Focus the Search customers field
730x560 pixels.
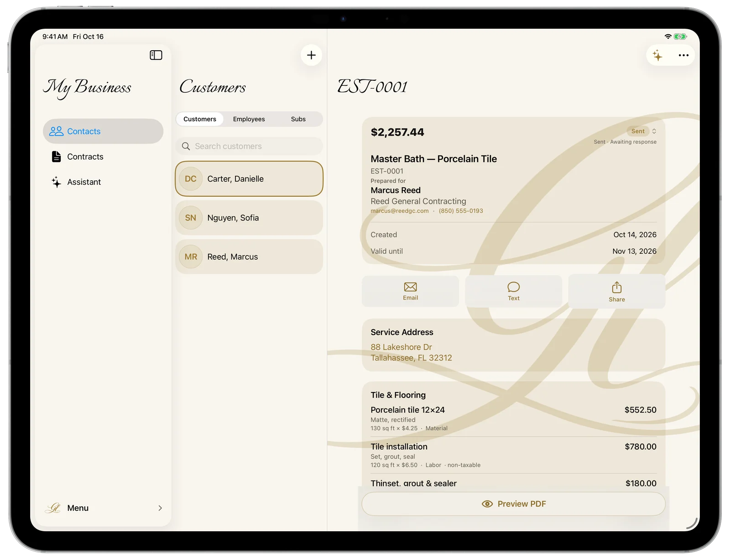[x=249, y=146]
